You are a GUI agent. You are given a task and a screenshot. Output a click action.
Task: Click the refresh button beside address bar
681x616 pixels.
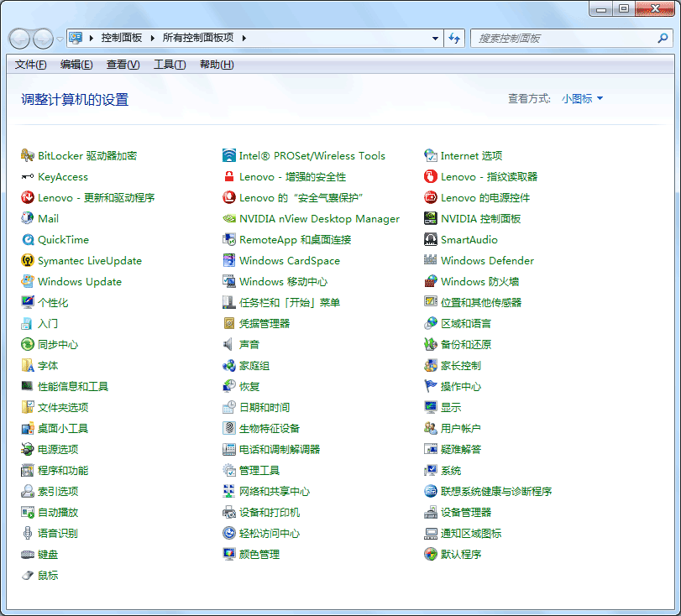click(x=454, y=39)
